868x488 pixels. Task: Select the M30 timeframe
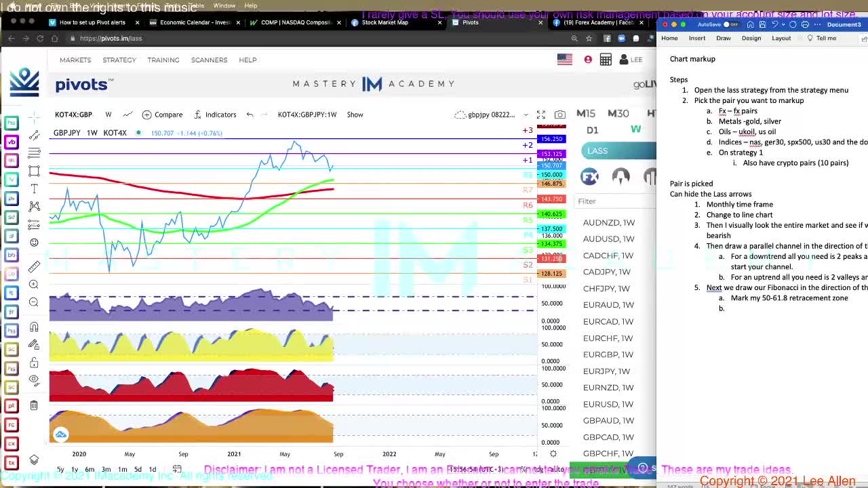[618, 113]
